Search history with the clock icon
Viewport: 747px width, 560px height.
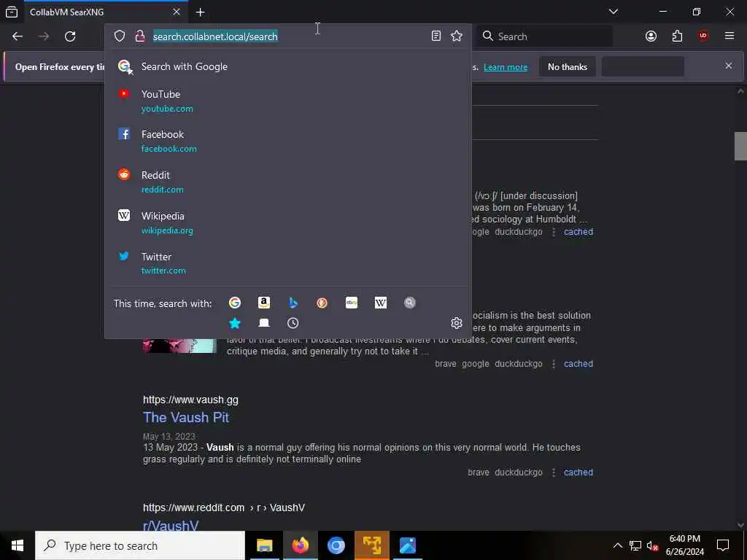(x=293, y=323)
